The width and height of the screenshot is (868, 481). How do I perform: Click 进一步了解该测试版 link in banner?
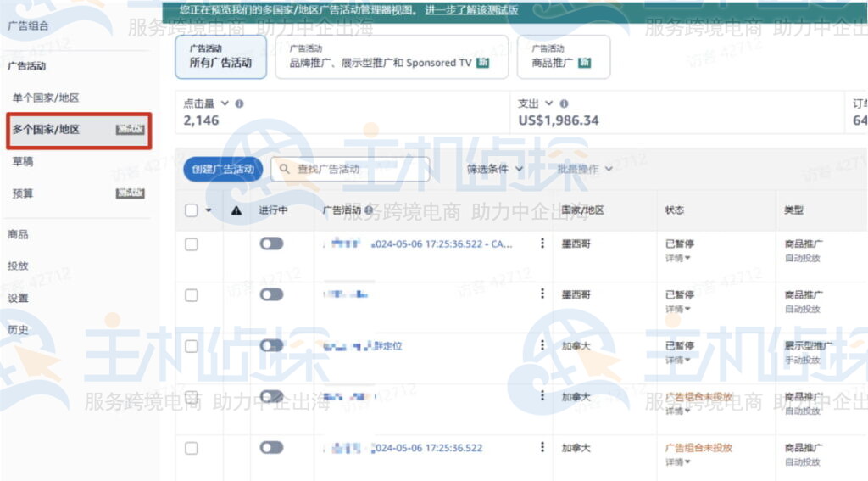tap(471, 10)
